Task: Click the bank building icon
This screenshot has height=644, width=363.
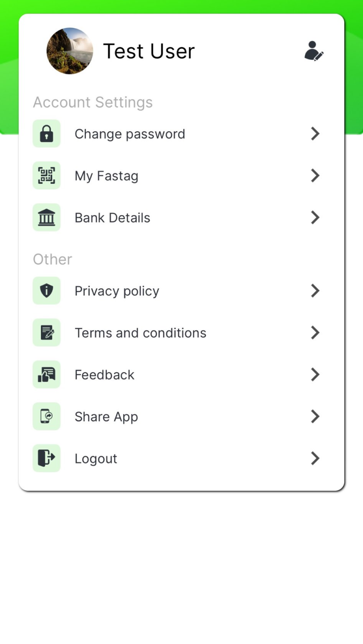Action: tap(46, 218)
